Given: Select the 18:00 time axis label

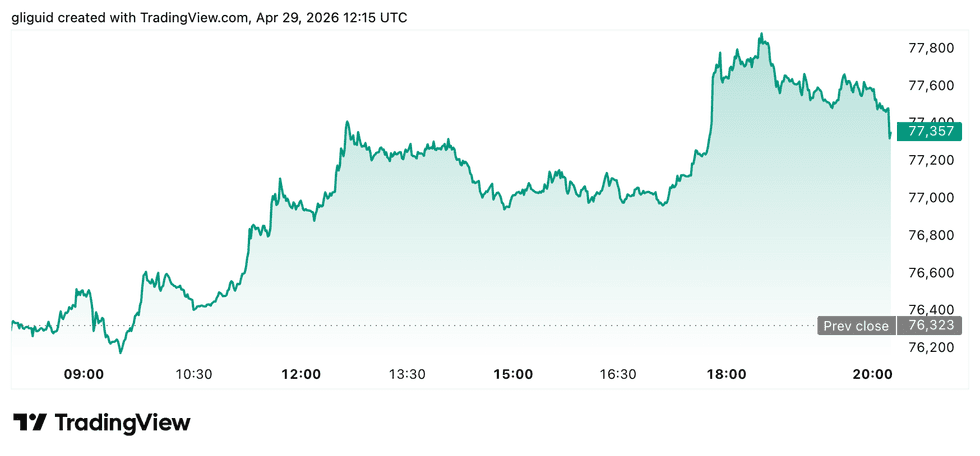Looking at the screenshot, I should pyautogui.click(x=726, y=374).
